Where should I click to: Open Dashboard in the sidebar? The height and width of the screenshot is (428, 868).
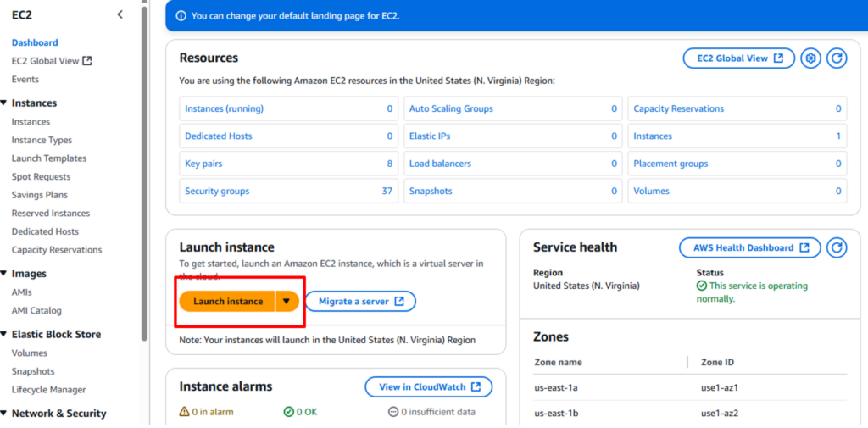[x=35, y=42]
